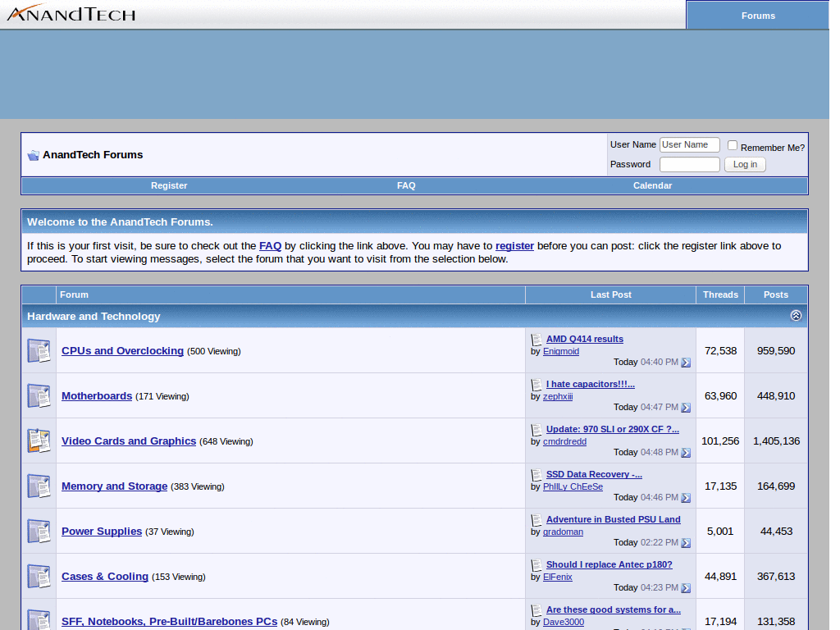Focus the Password input field

coord(689,164)
